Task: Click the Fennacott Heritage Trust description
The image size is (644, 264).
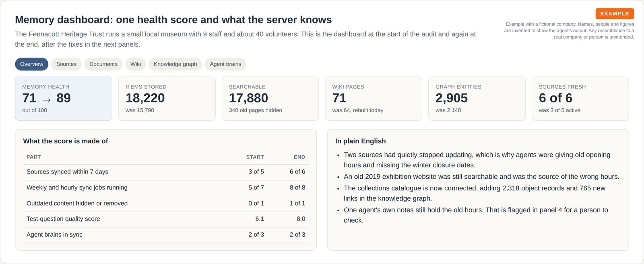Action: [x=246, y=39]
